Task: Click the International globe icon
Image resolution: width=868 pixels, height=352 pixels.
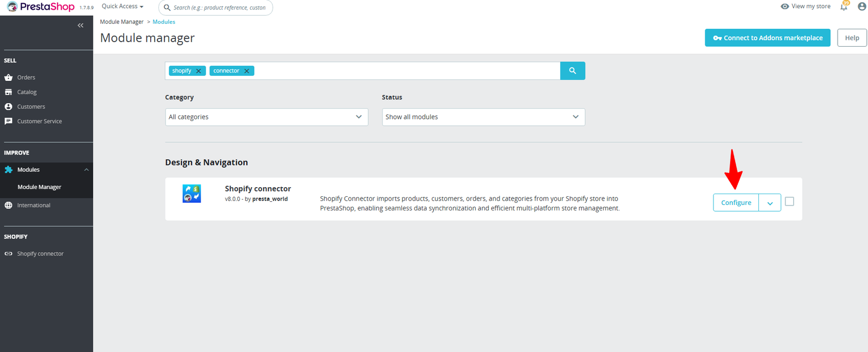Action: pyautogui.click(x=8, y=205)
